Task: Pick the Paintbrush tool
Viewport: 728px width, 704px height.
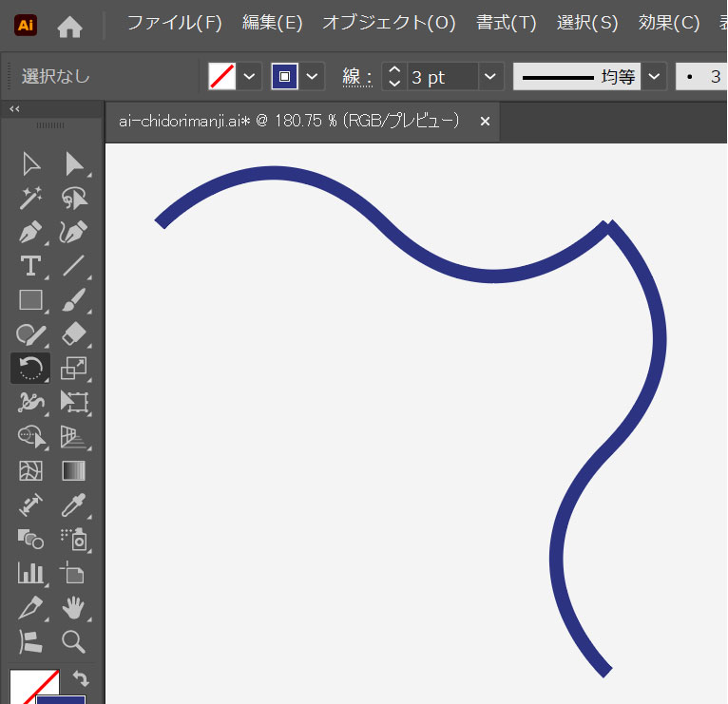Action: (73, 300)
